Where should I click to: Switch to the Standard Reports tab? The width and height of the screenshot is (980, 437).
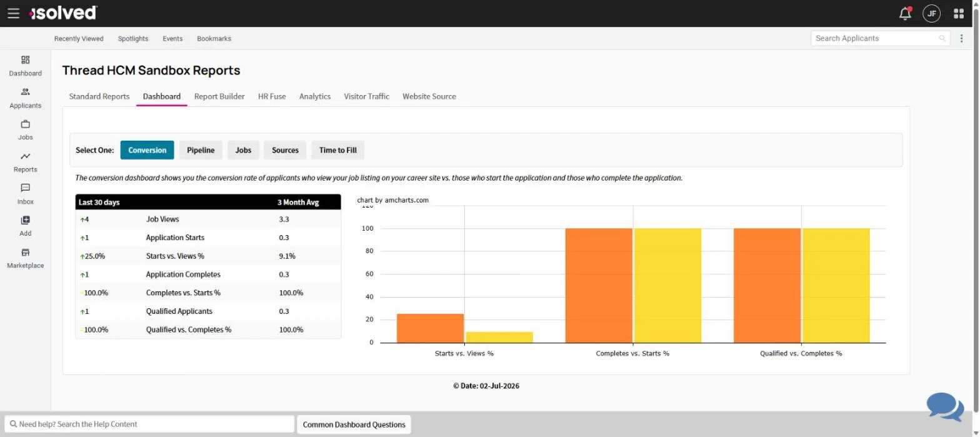tap(99, 96)
